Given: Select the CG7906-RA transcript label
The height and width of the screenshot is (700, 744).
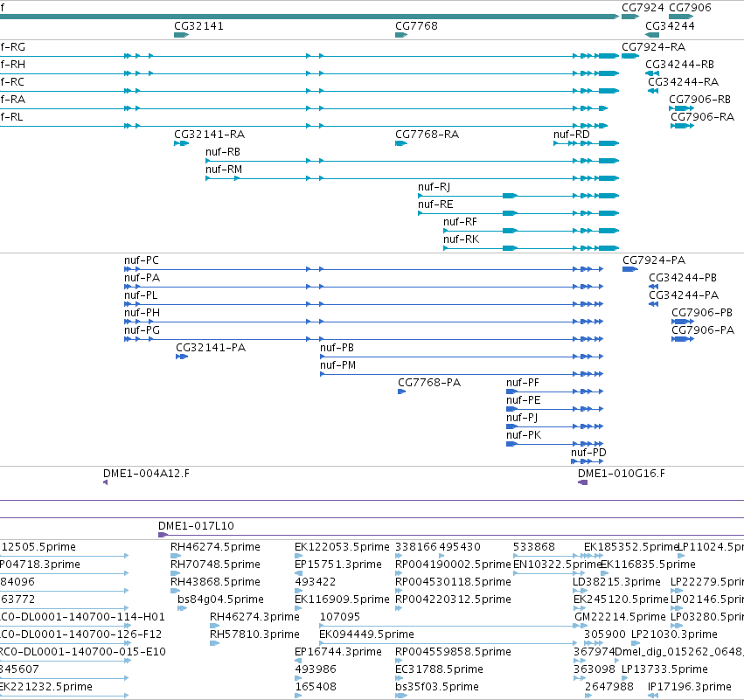Looking at the screenshot, I should pyautogui.click(x=702, y=118).
